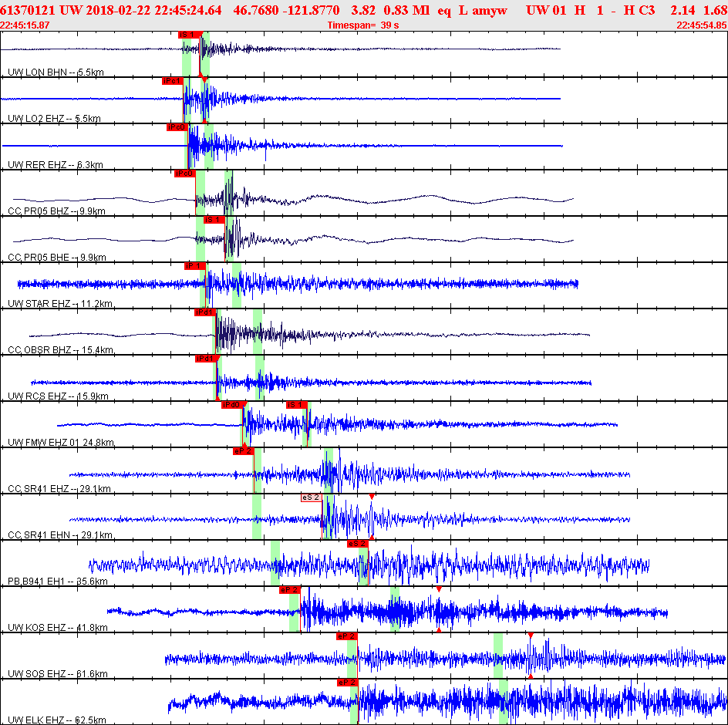Click the eS 2 pick flag on B941 EH1
The image size is (728, 725).
click(358, 544)
